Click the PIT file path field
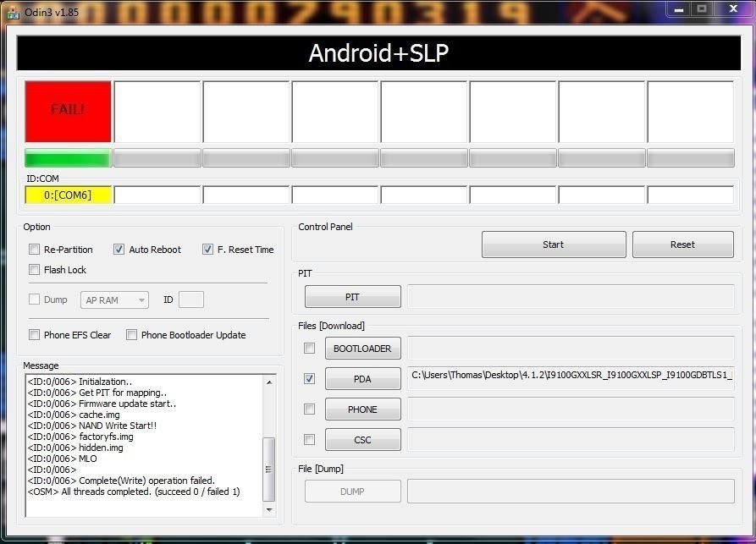The image size is (756, 544). point(571,296)
